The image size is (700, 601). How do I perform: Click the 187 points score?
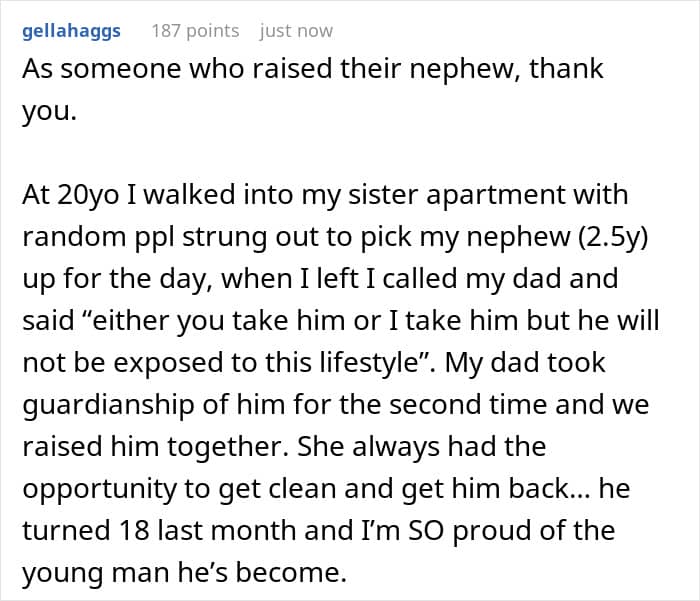[195, 30]
